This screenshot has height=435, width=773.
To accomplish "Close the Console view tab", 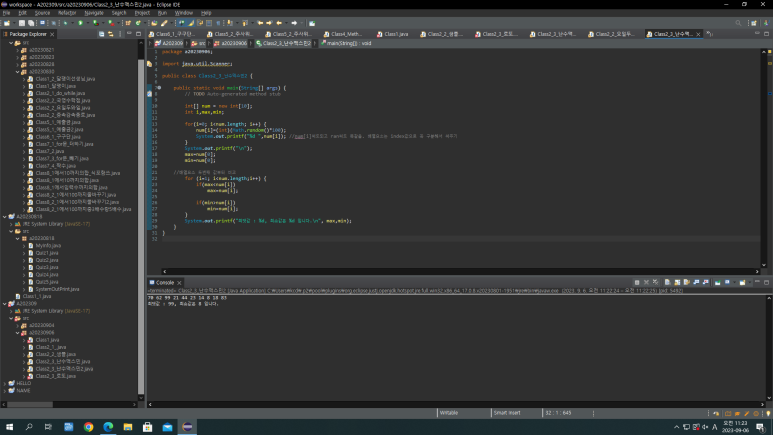I will pos(179,283).
